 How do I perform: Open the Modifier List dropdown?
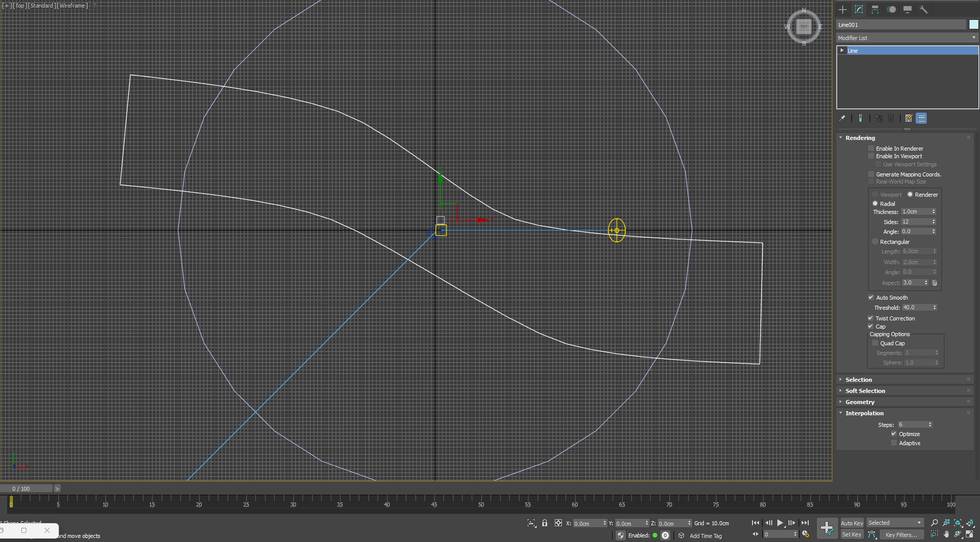tap(907, 38)
